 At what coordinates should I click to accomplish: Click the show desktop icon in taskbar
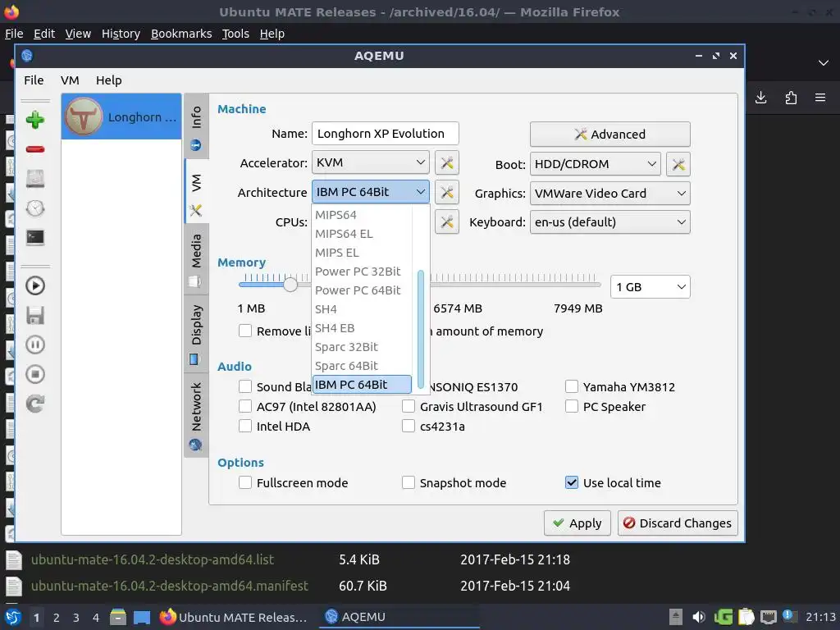pos(141,617)
